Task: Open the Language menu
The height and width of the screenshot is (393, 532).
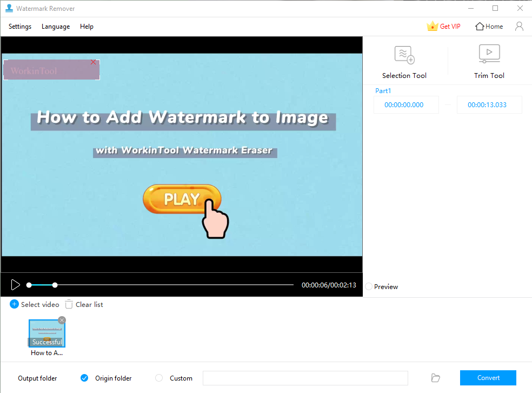Action: click(x=56, y=27)
